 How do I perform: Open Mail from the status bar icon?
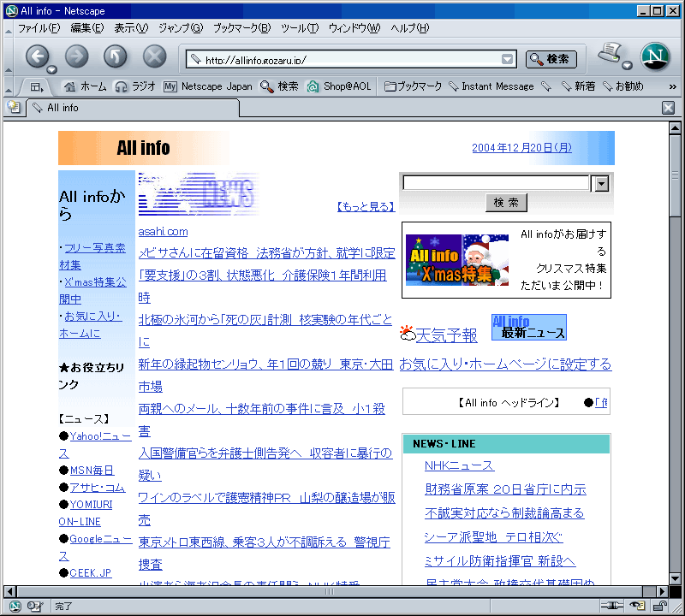point(35,606)
